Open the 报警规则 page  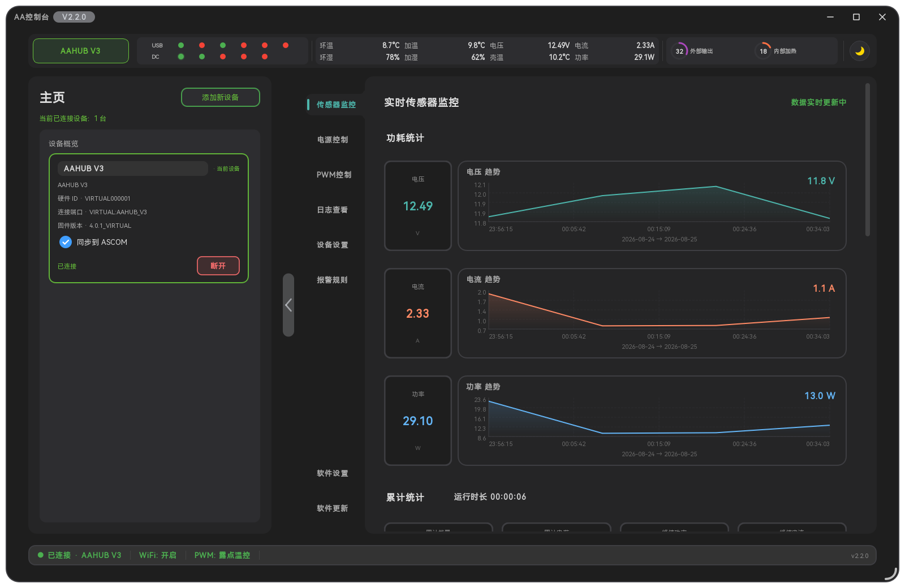point(333,280)
